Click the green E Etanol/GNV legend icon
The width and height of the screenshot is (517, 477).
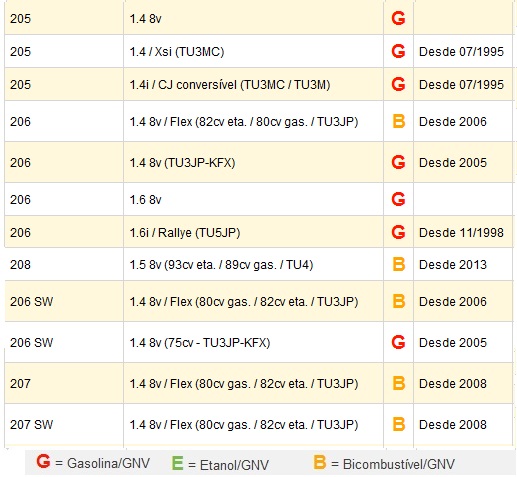click(177, 463)
